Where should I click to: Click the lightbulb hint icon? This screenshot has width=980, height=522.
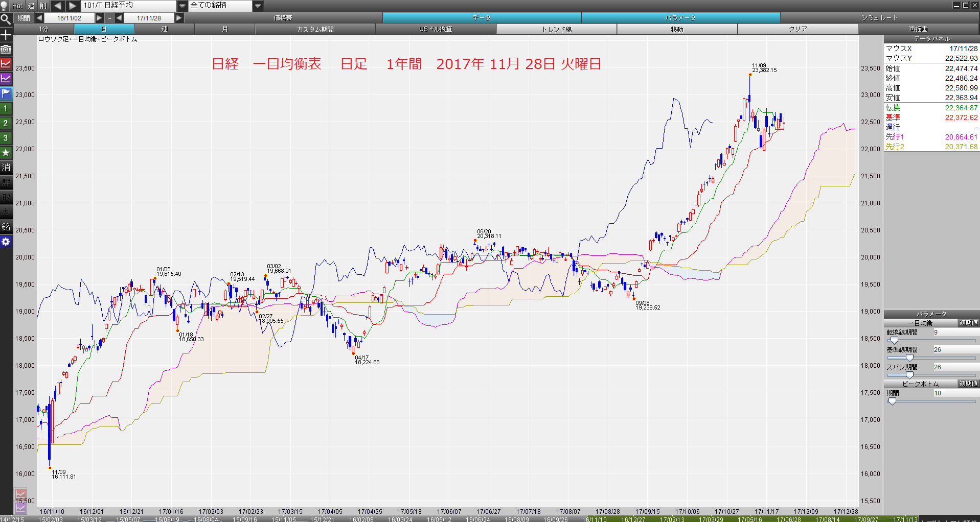(5, 6)
